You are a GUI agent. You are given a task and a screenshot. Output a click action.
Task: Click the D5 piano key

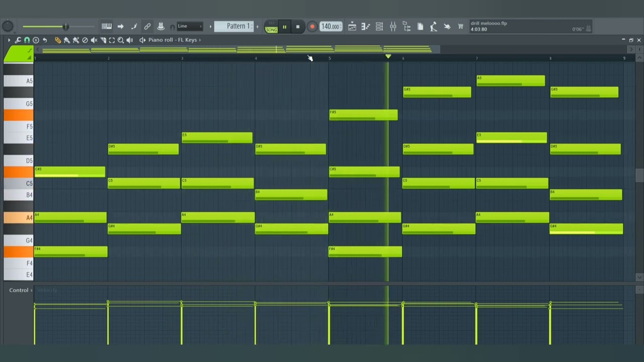pyautogui.click(x=19, y=161)
